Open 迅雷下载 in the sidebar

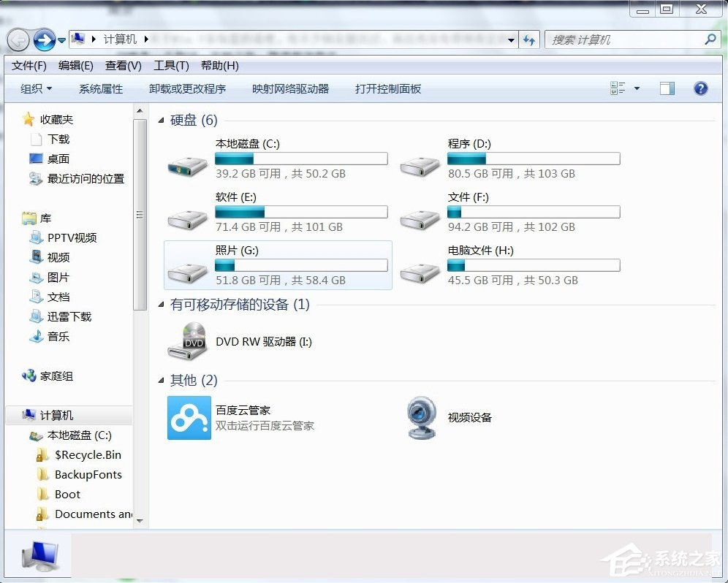[69, 316]
